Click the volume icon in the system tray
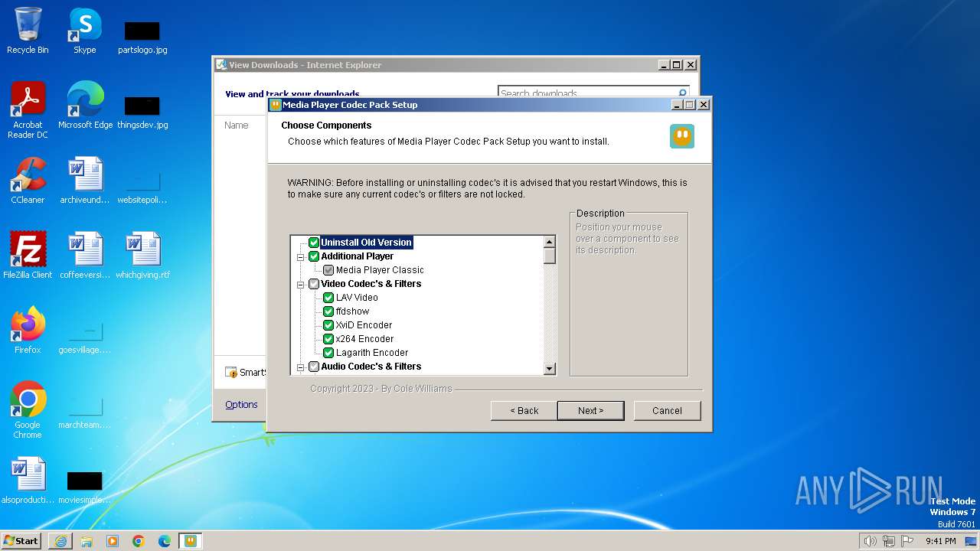The image size is (980, 551). tap(870, 541)
